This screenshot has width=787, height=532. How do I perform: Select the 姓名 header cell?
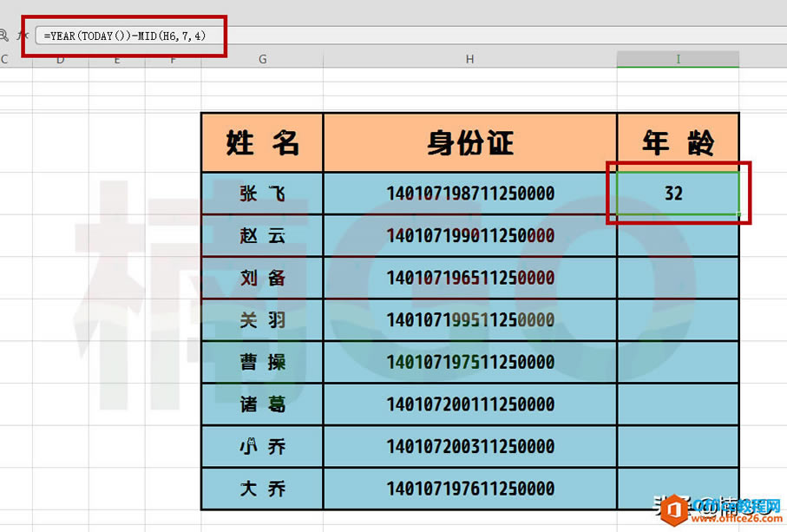[262, 142]
